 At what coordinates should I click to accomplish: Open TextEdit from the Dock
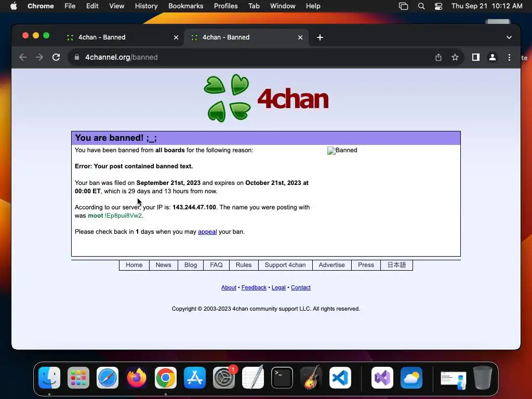[253, 378]
